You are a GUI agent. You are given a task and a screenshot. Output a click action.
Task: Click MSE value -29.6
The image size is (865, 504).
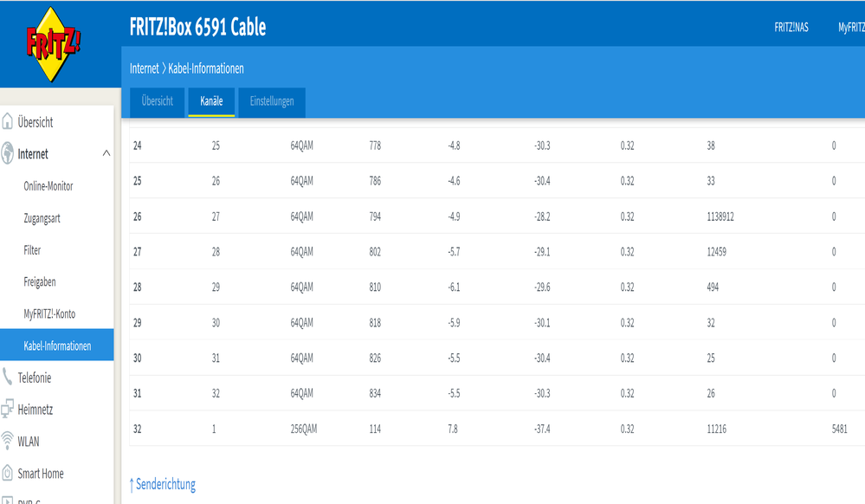point(542,287)
